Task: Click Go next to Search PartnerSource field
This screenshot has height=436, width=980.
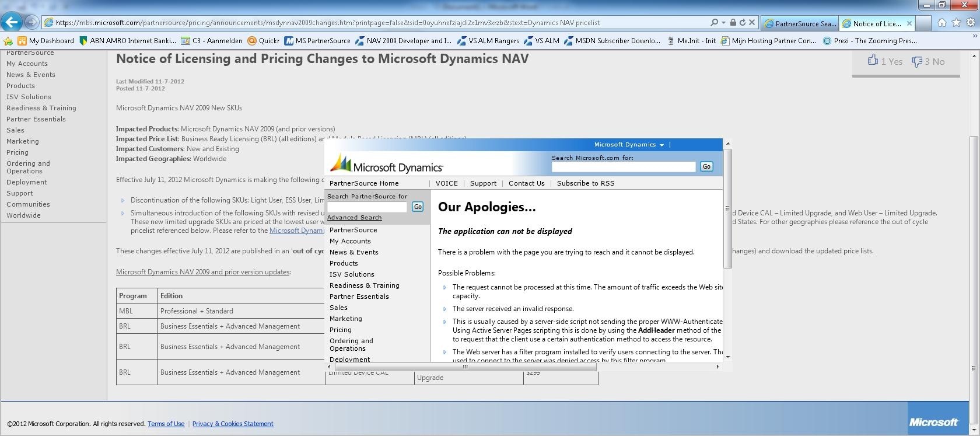Action: click(418, 207)
